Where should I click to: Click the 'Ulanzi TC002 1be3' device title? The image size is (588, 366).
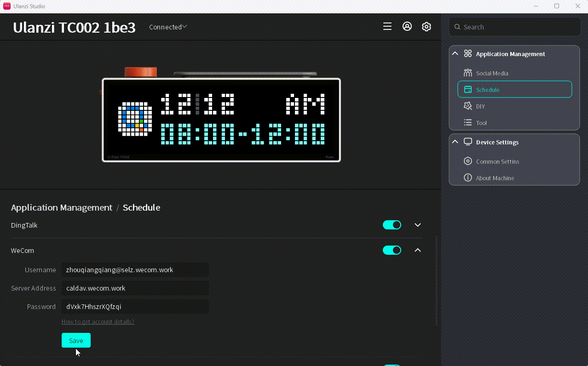(74, 28)
